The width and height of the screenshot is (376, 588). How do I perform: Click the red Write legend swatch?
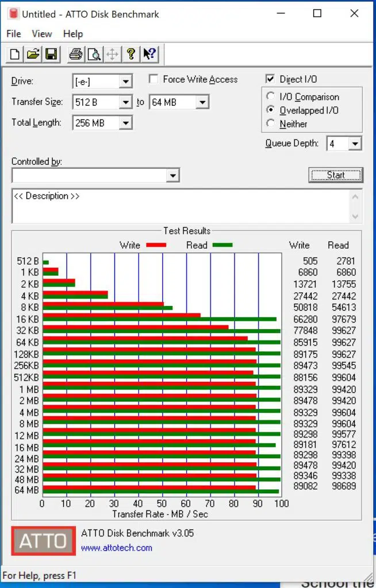point(156,245)
